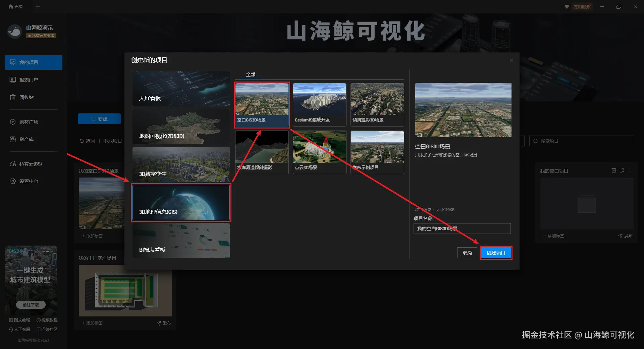Click the large template preview image
644x349 pixels.
pyautogui.click(x=463, y=110)
